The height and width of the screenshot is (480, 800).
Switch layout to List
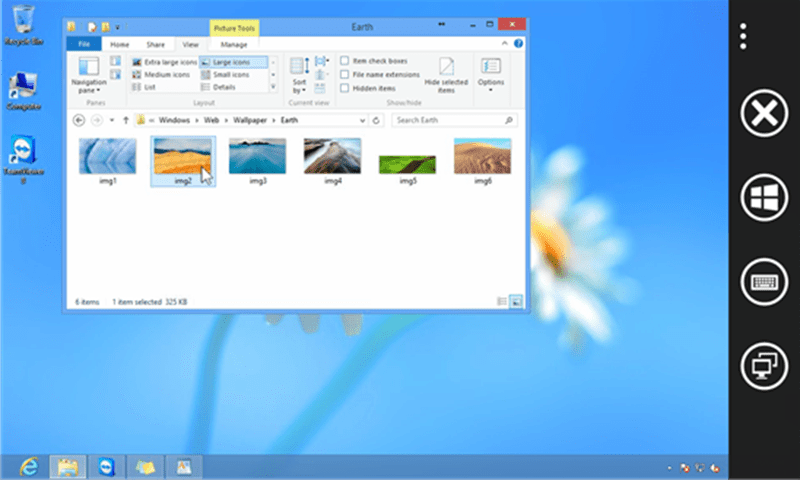tap(143, 87)
